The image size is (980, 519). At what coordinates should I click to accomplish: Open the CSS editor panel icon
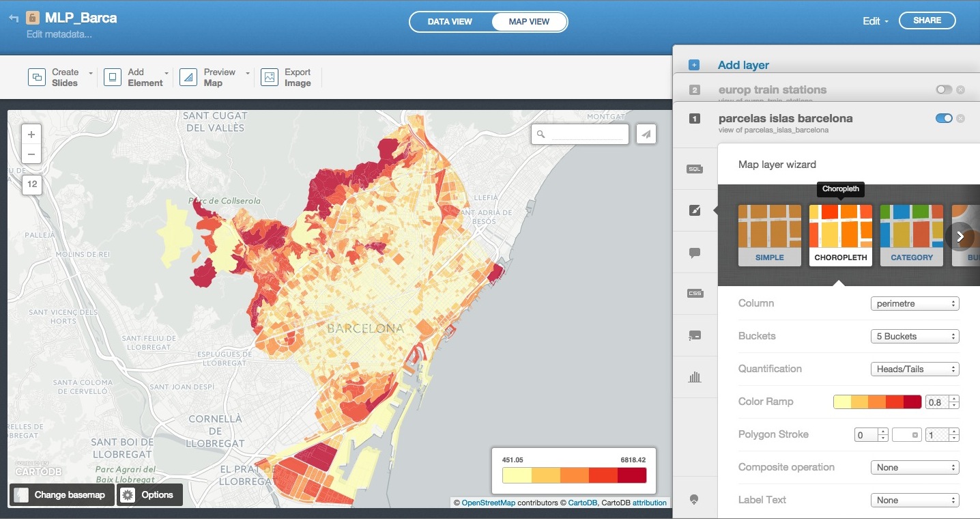[x=695, y=294]
